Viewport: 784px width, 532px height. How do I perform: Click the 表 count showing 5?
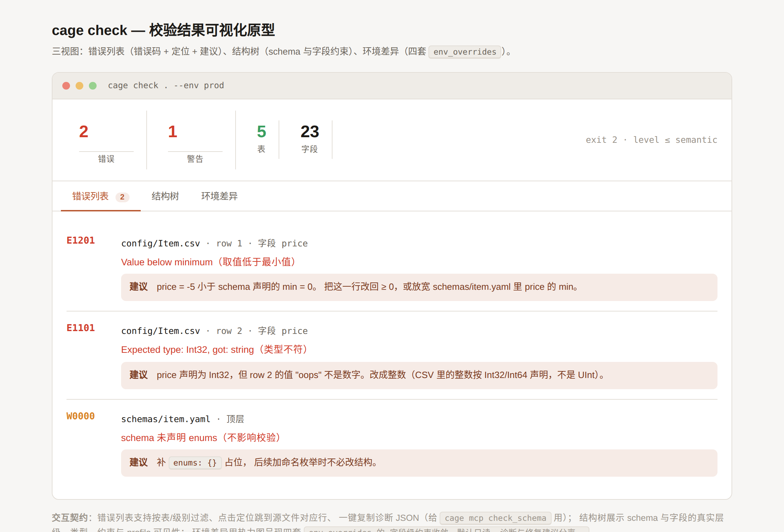tap(261, 139)
